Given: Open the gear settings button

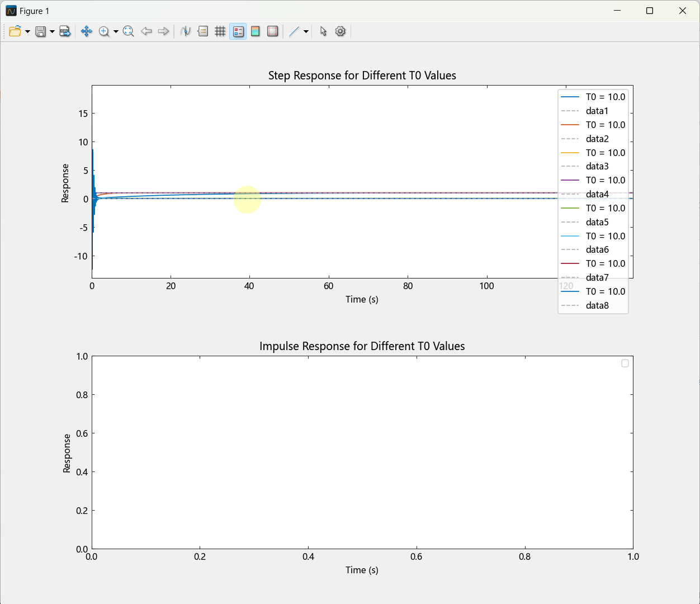Looking at the screenshot, I should click(340, 31).
